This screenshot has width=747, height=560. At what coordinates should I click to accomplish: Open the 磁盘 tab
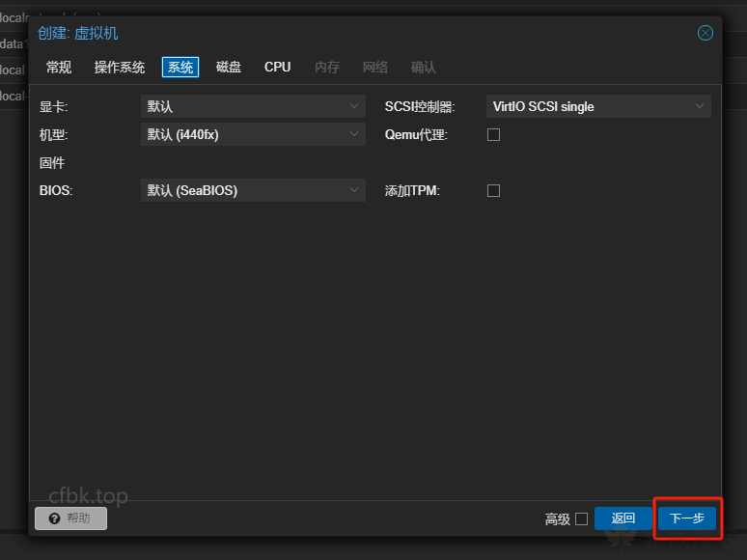[x=229, y=67]
